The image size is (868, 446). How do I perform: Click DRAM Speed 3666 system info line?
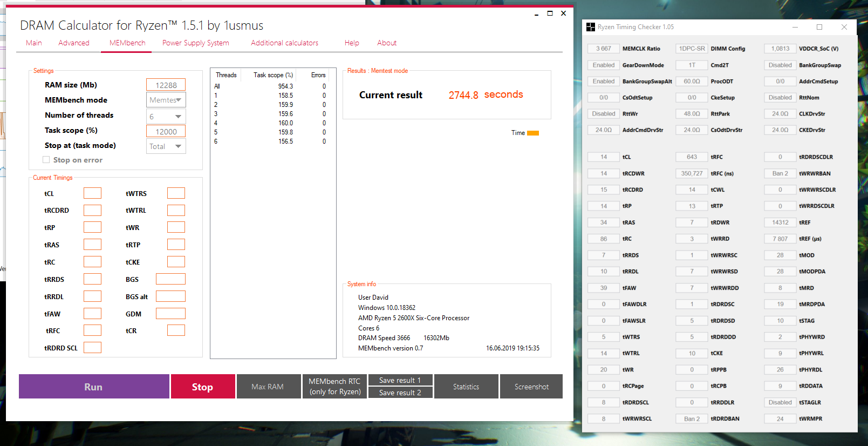point(384,338)
